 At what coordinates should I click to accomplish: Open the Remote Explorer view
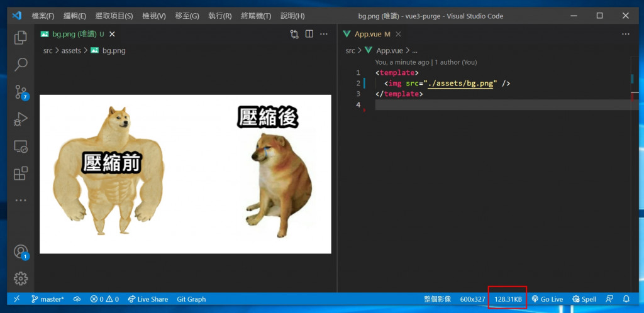pyautogui.click(x=21, y=146)
